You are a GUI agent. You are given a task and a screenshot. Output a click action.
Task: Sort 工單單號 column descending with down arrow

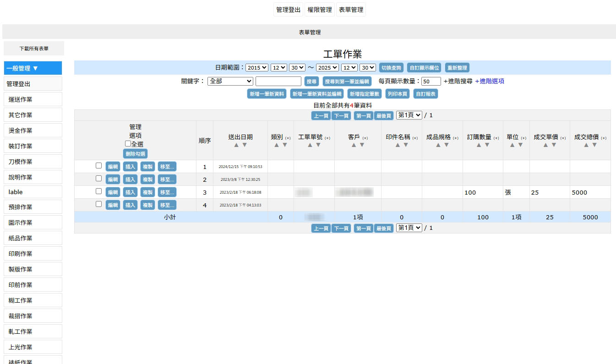[318, 145]
